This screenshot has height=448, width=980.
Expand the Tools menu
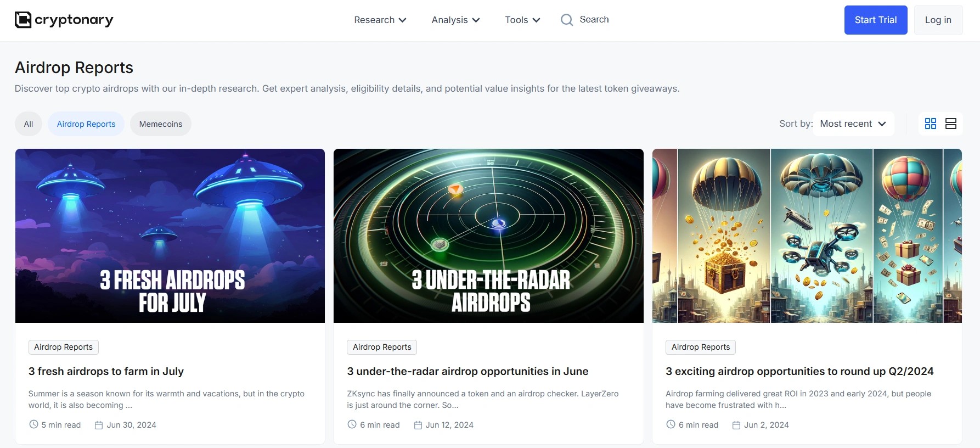[522, 20]
